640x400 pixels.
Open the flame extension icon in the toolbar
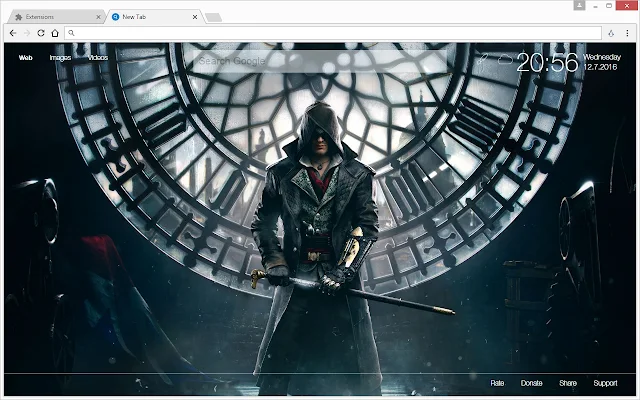(x=611, y=33)
